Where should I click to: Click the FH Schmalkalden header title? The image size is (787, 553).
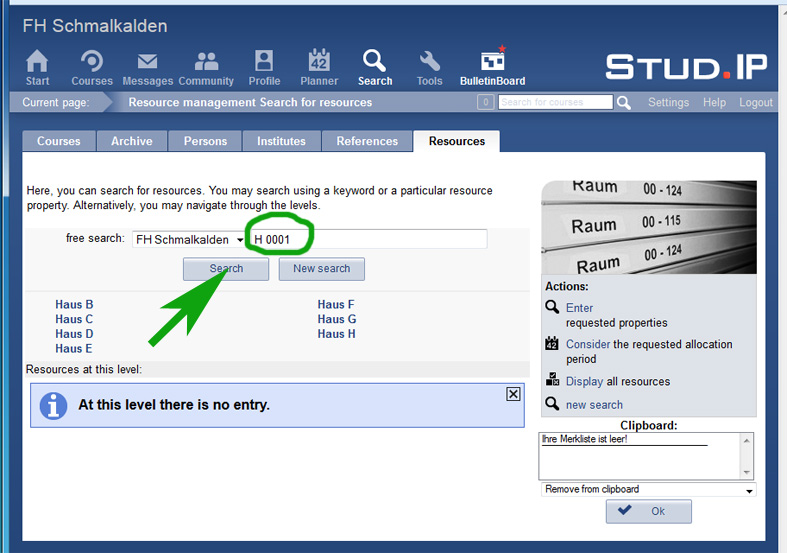coord(95,26)
